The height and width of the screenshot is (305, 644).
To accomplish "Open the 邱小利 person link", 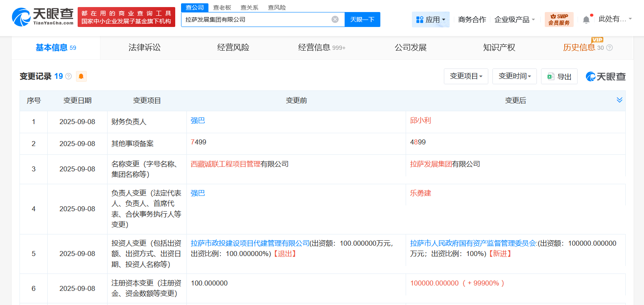I will 420,120.
